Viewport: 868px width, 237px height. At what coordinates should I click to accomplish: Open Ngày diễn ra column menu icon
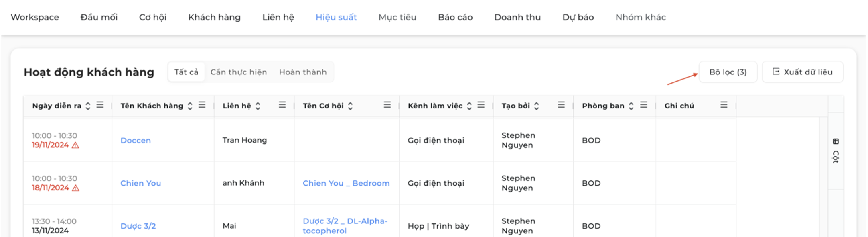[100, 105]
